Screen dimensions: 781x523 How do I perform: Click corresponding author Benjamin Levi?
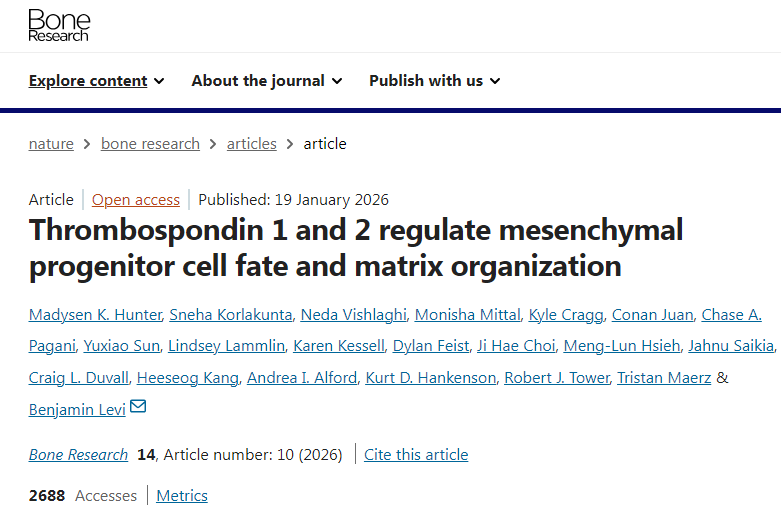point(77,409)
